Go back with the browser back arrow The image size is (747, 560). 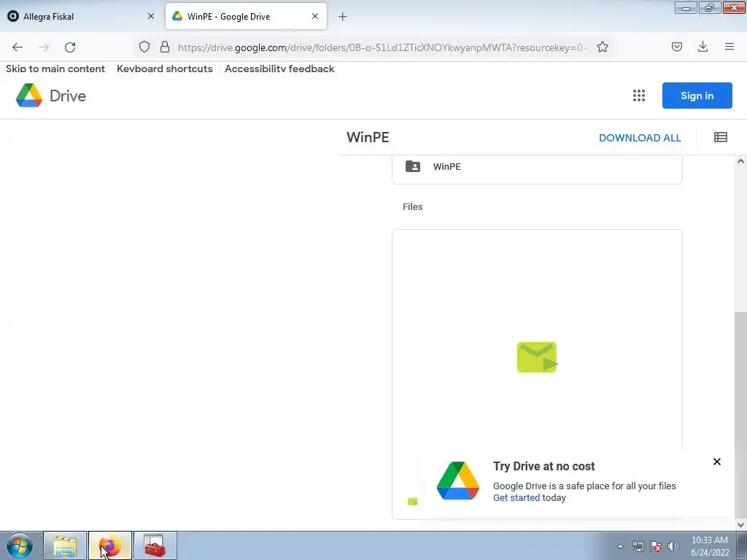18,47
